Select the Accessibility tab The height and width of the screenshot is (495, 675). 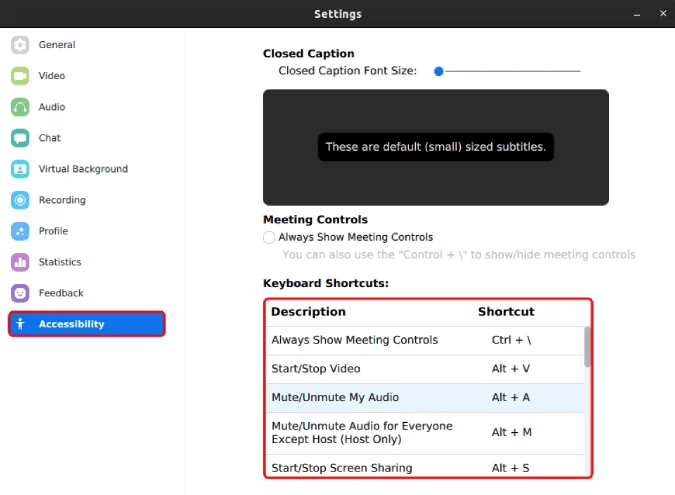point(87,324)
